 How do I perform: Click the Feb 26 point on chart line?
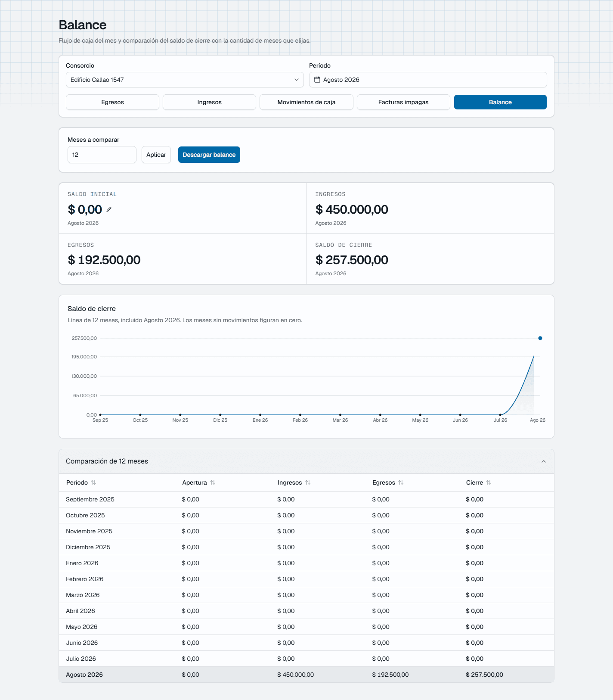300,415
